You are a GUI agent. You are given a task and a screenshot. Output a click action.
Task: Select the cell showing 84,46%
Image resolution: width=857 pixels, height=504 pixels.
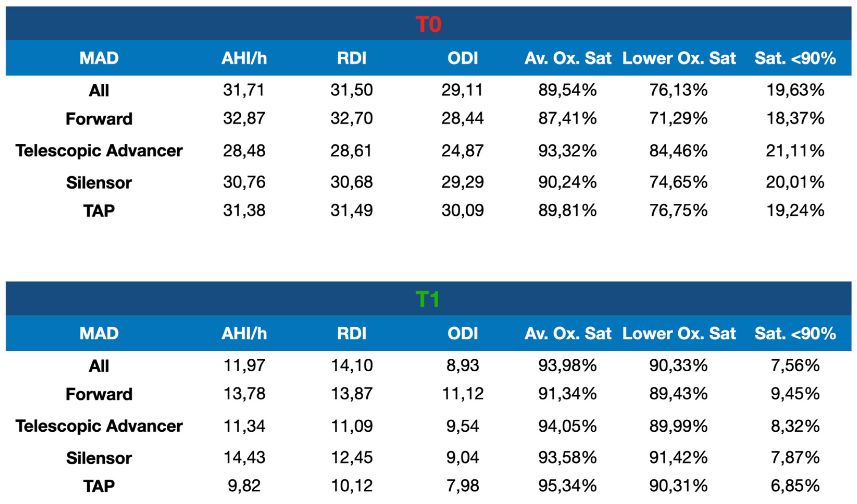coord(678,151)
